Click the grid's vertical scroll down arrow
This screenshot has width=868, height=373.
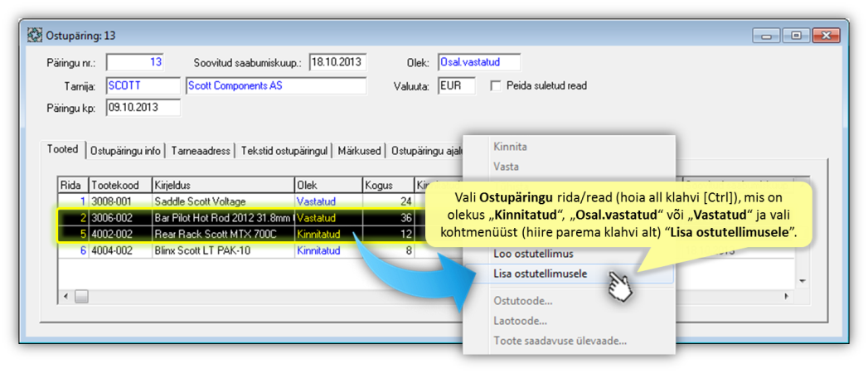tap(802, 282)
